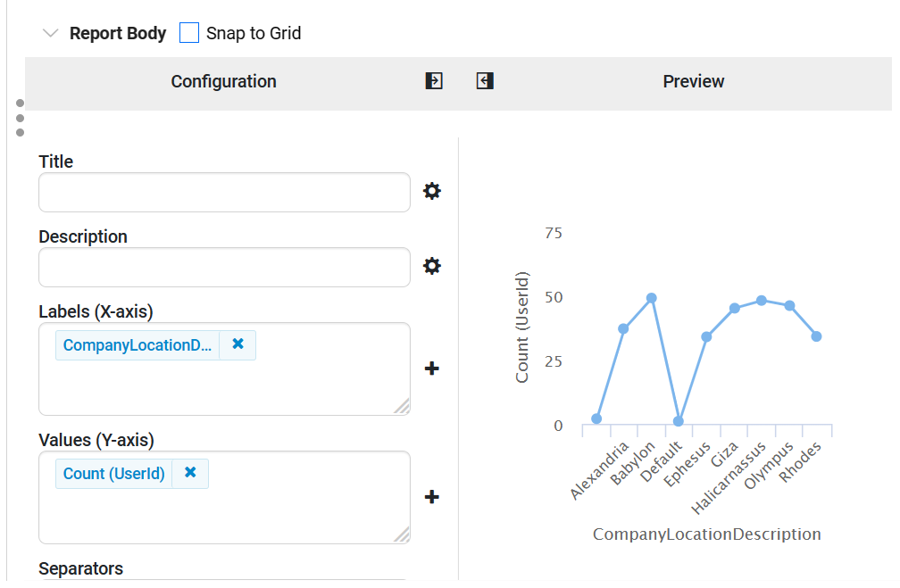Add a Labels (X-axis) field with plus

coord(432,369)
